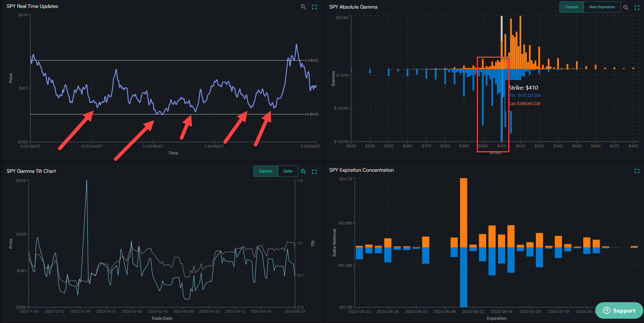Screen dimensions: 644x323
Task: Click the Put value in the strike tooltip
Action: pyautogui.click(x=525, y=95)
